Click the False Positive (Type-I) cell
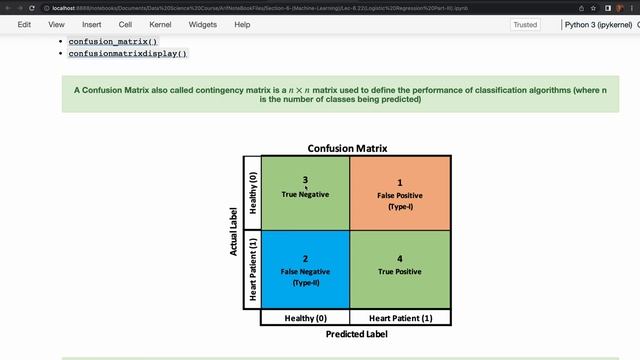 tap(400, 193)
